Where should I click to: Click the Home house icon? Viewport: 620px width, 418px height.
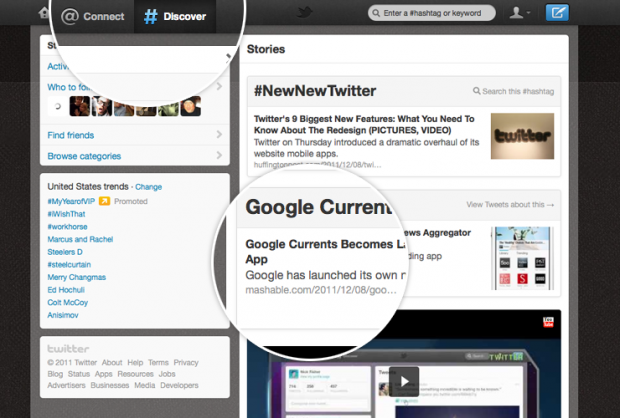click(44, 13)
